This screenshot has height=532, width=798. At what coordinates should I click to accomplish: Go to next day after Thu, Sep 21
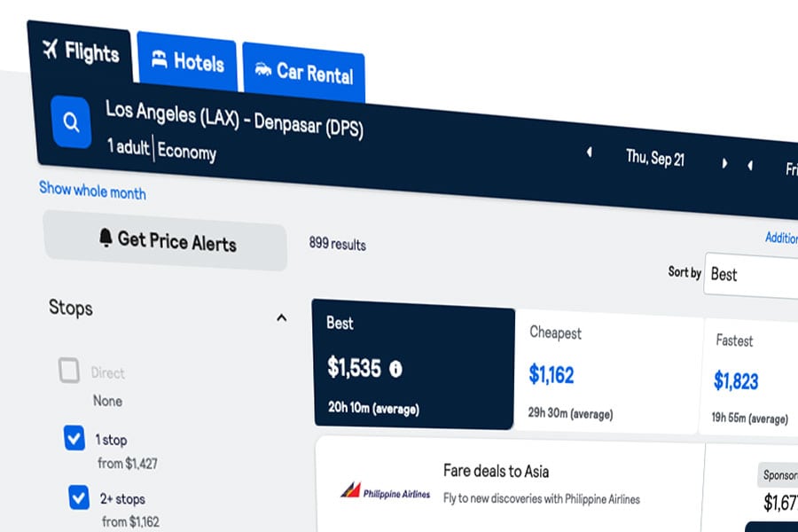[724, 163]
